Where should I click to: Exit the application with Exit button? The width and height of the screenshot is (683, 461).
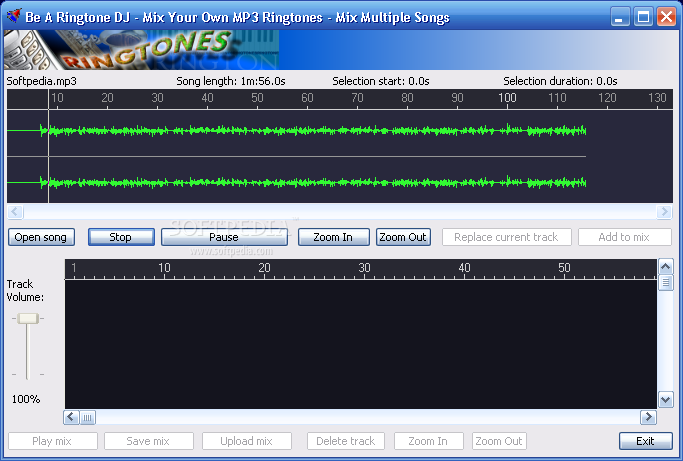click(646, 441)
